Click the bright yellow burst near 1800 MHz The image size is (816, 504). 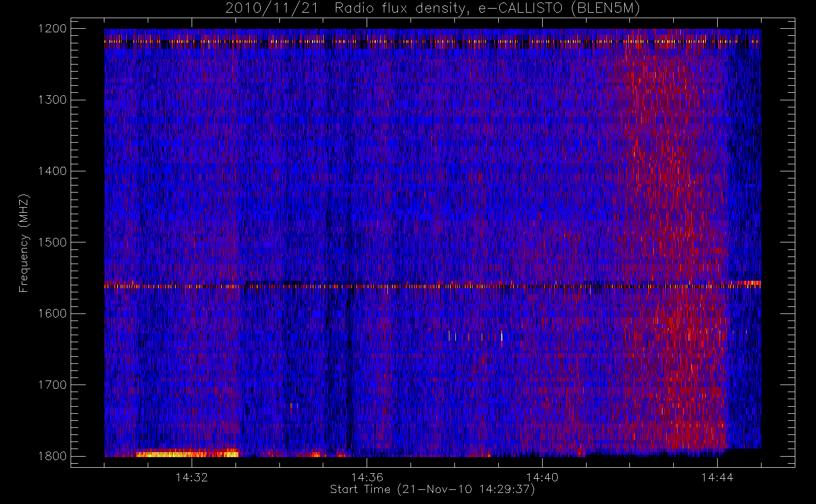187,454
